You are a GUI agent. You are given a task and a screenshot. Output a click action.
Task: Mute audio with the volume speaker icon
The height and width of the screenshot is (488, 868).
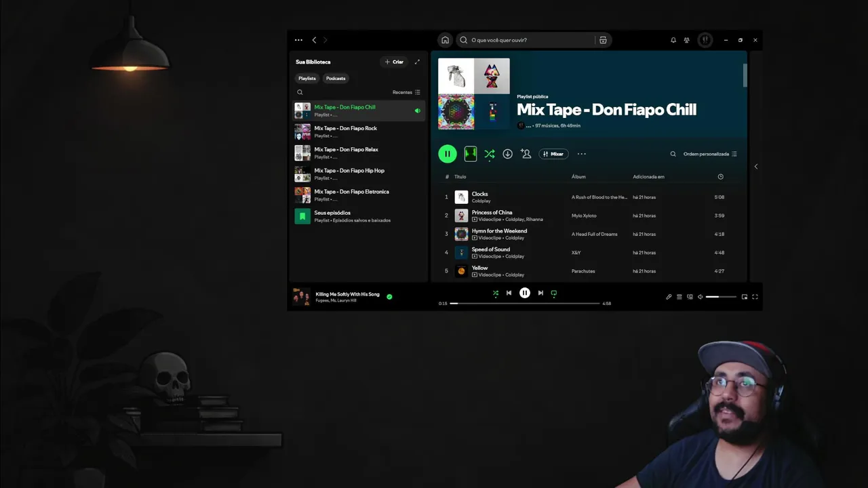[701, 297]
